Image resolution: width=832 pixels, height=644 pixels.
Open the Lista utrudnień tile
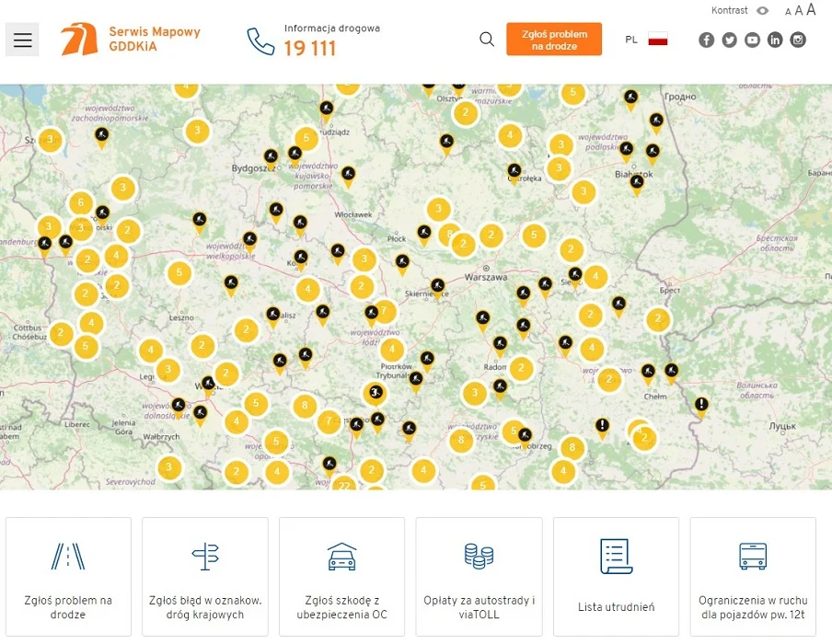616,576
